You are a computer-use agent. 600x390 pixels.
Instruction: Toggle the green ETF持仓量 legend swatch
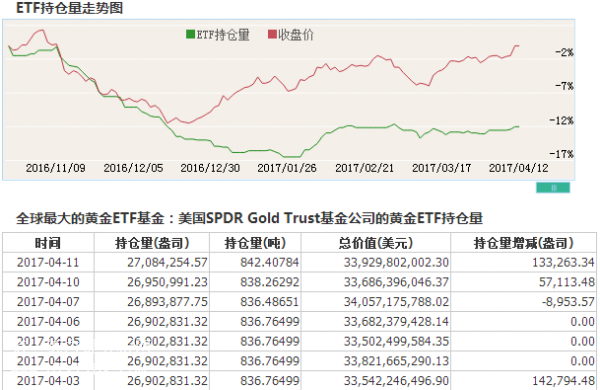pyautogui.click(x=191, y=34)
